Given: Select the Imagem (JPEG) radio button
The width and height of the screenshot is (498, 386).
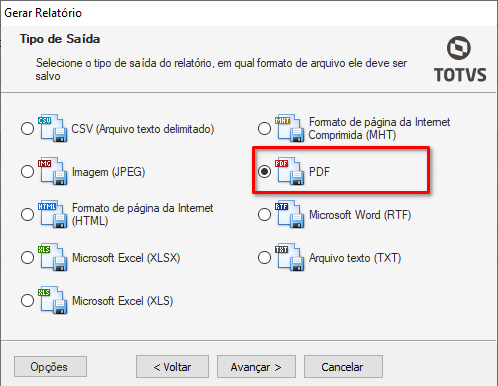Looking at the screenshot, I should point(27,172).
